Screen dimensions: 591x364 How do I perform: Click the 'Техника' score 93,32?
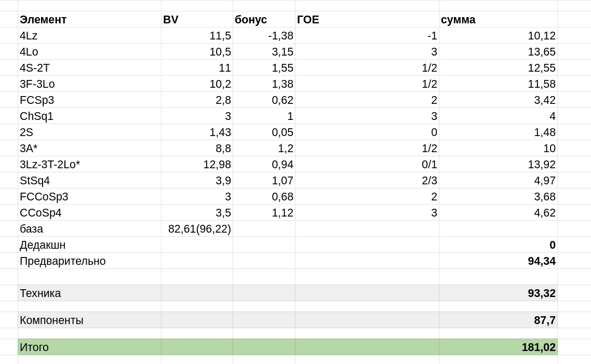(x=498, y=293)
